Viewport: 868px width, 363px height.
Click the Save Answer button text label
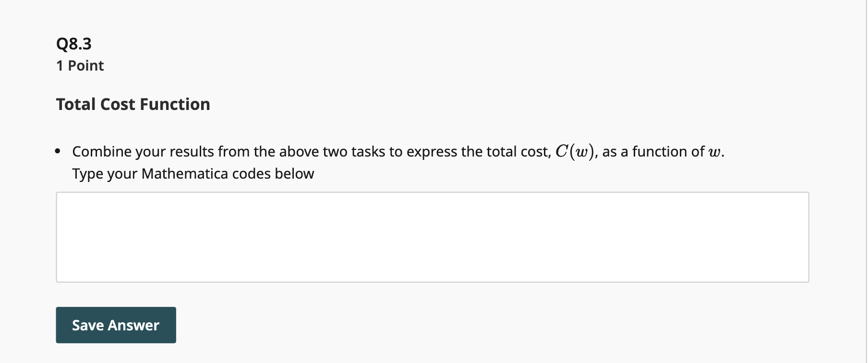coord(115,325)
